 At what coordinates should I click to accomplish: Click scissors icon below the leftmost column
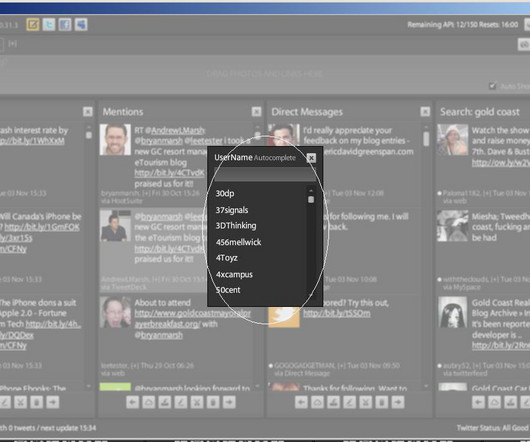pyautogui.click(x=20, y=402)
